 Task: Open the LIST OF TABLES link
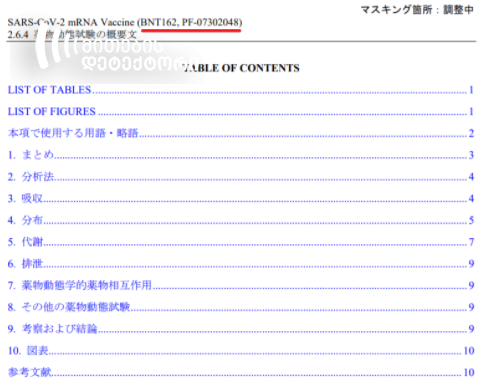(50, 90)
